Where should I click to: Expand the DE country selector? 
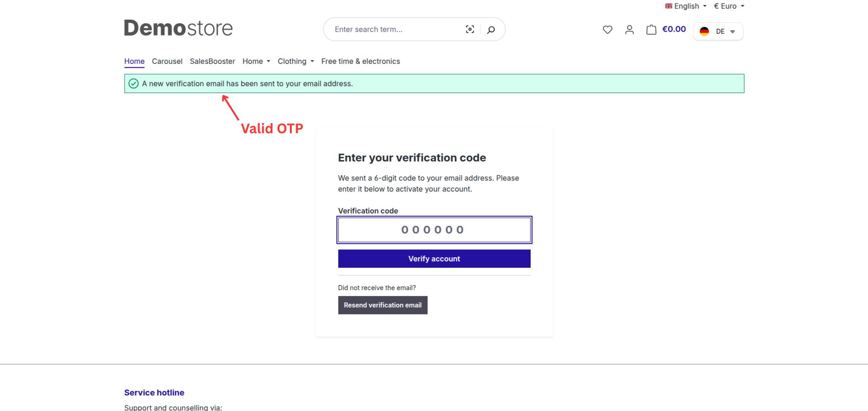[718, 31]
